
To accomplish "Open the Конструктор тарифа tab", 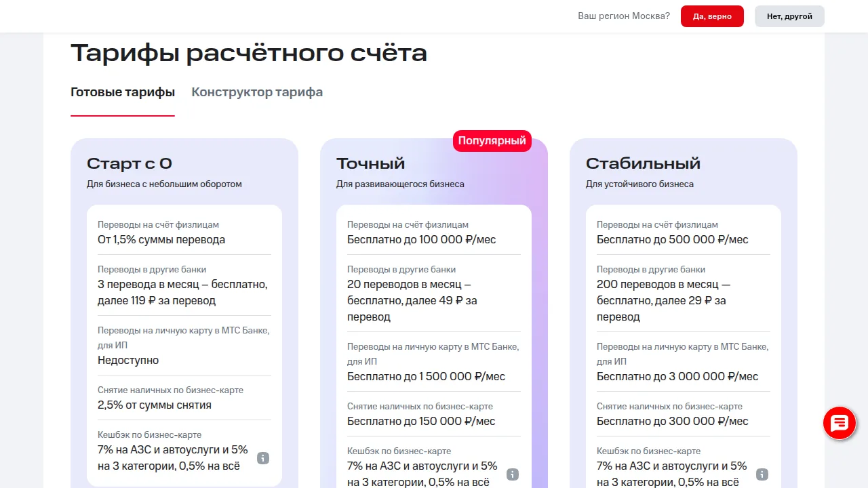I will (257, 92).
